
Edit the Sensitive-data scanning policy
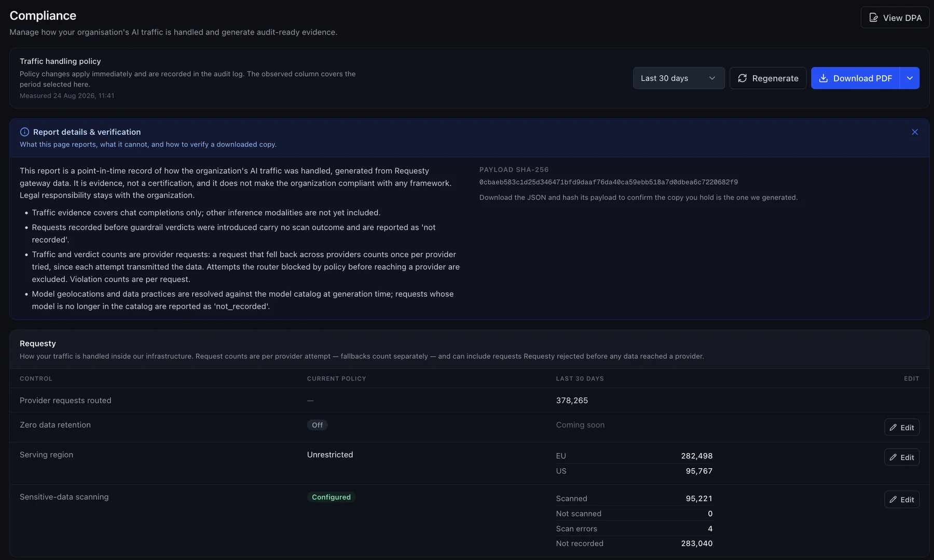tap(902, 499)
